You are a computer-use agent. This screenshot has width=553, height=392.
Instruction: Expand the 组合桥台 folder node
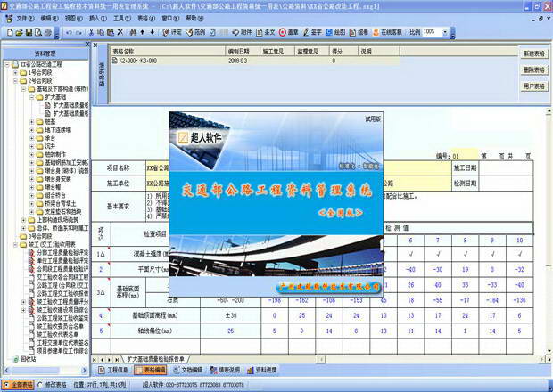coord(32,195)
